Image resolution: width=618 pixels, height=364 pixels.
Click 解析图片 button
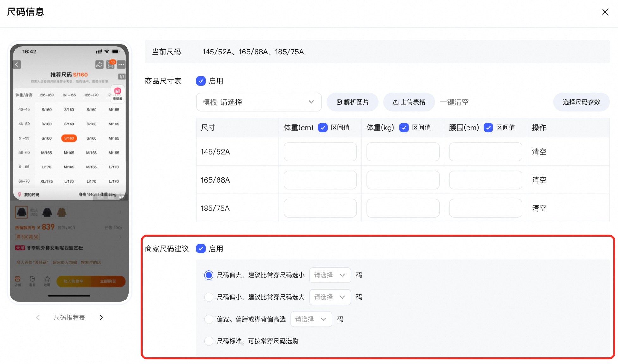[x=352, y=102]
